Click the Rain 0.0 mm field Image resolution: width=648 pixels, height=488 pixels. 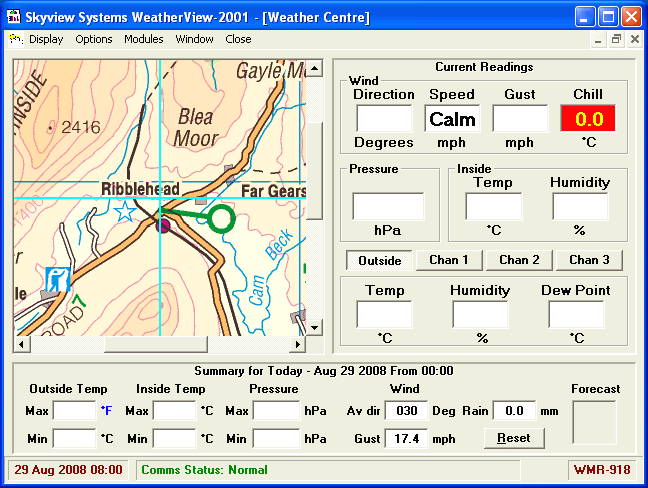point(515,411)
